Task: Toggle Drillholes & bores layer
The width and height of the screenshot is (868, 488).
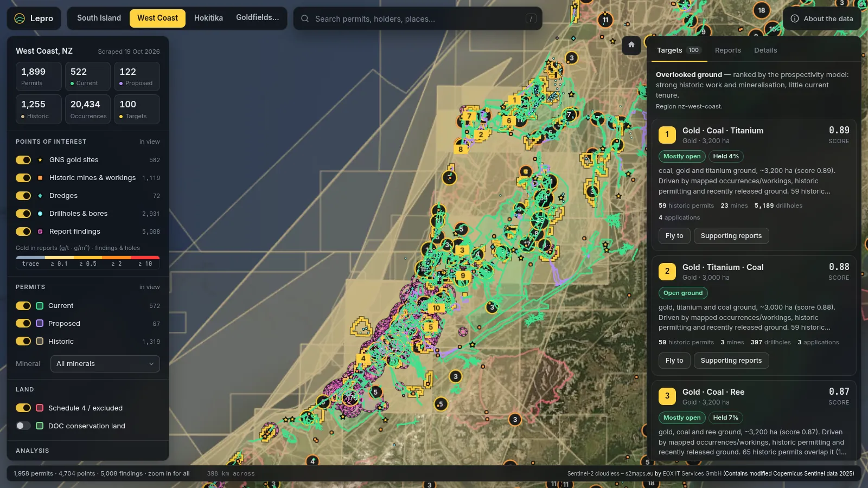Action: click(x=23, y=214)
